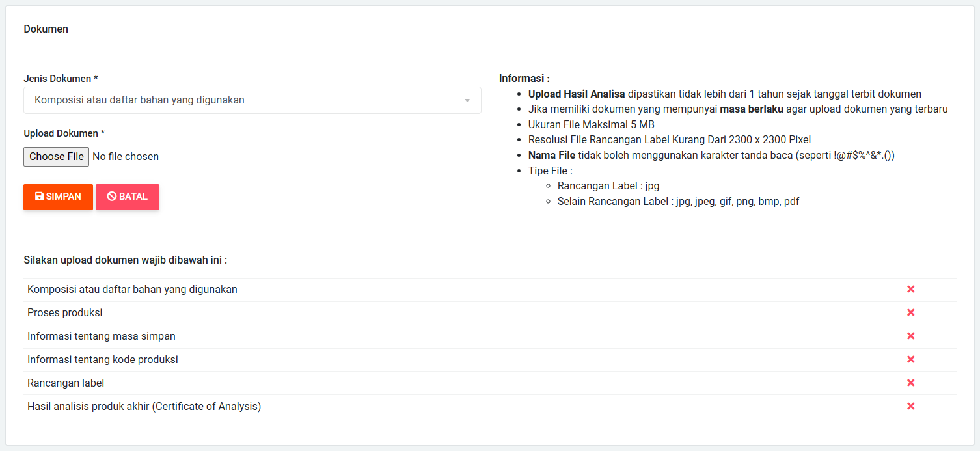Click the Dokumen panel header
980x451 pixels.
click(x=46, y=29)
